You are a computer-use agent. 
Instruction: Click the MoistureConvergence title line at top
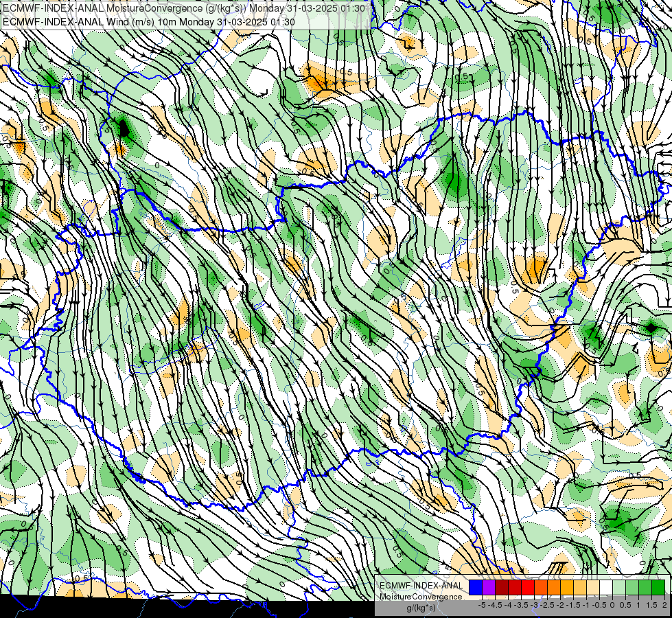(184, 8)
